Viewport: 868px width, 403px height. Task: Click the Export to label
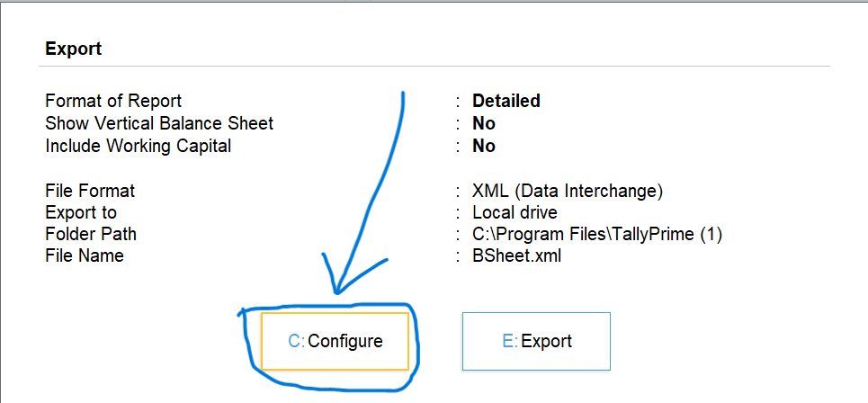(81, 212)
